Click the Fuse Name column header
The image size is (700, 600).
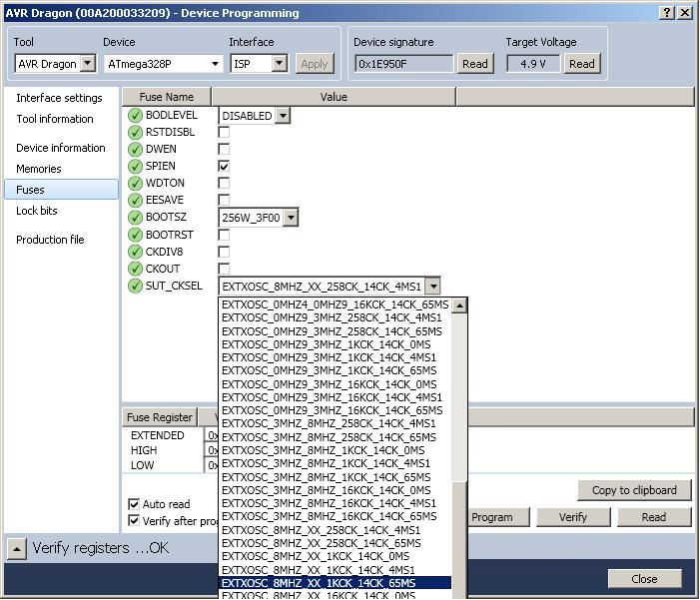167,97
